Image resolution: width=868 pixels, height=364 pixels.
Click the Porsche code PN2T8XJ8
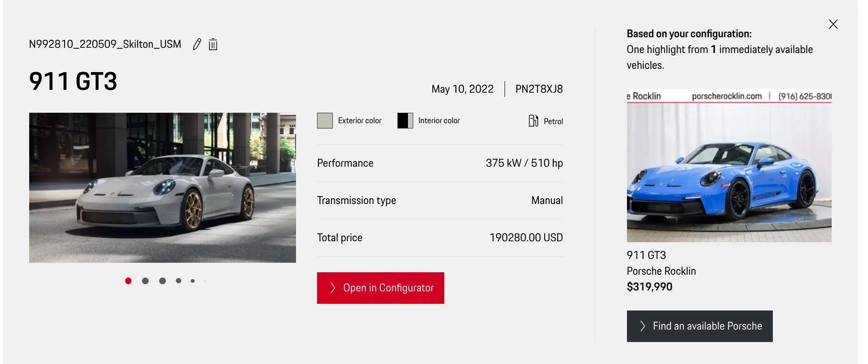(x=539, y=89)
